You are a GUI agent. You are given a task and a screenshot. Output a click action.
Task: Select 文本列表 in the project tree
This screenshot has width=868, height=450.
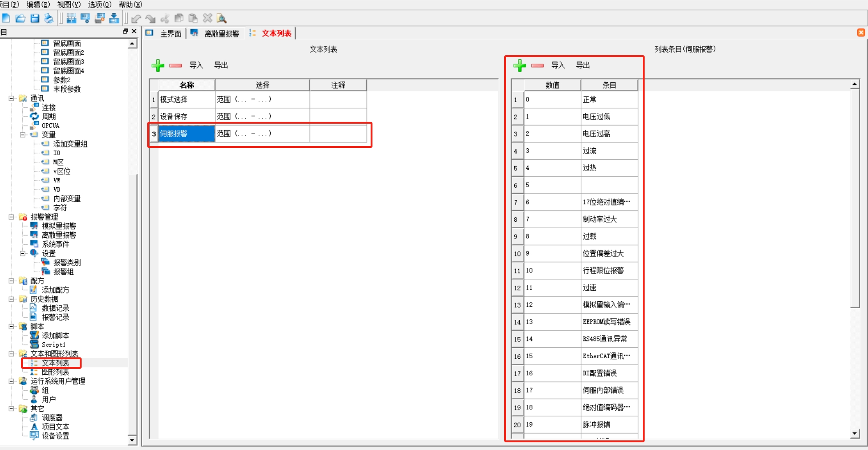tap(56, 363)
